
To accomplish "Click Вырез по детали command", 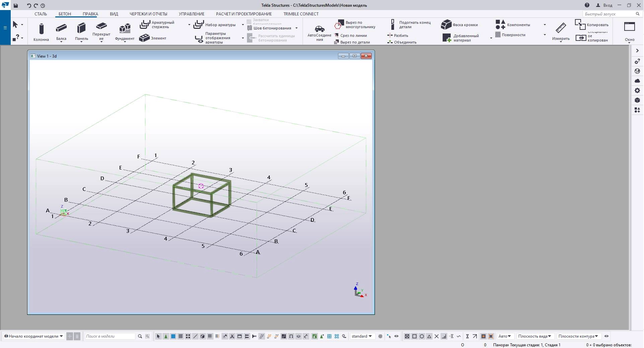I will 352,42.
